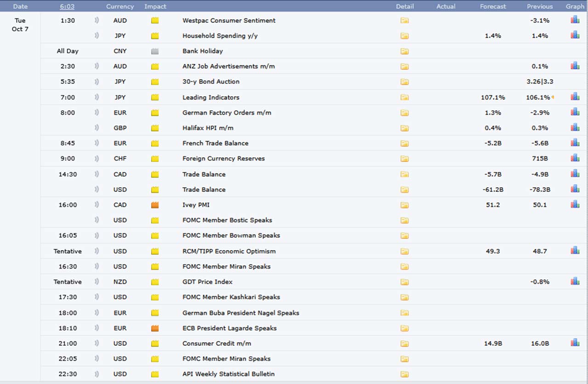This screenshot has width=588, height=384.
Task: Click the orange Ivey PMI impact indicator
Action: (155, 205)
